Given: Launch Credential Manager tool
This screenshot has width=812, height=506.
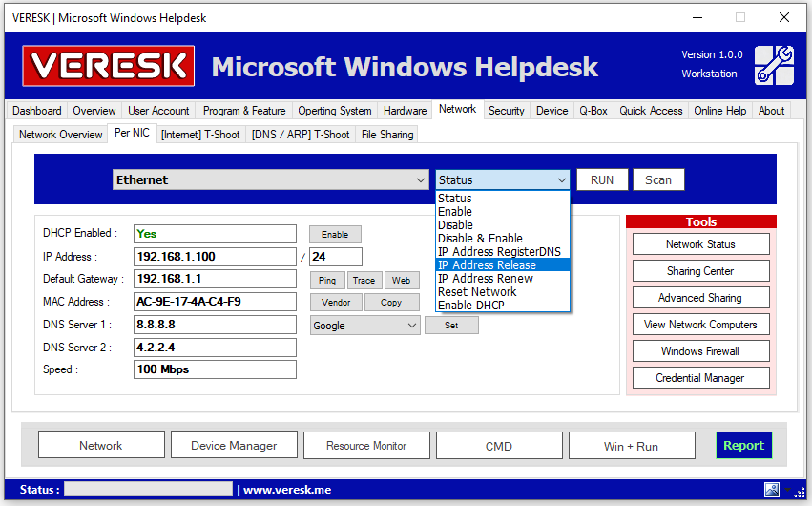Looking at the screenshot, I should pyautogui.click(x=699, y=378).
